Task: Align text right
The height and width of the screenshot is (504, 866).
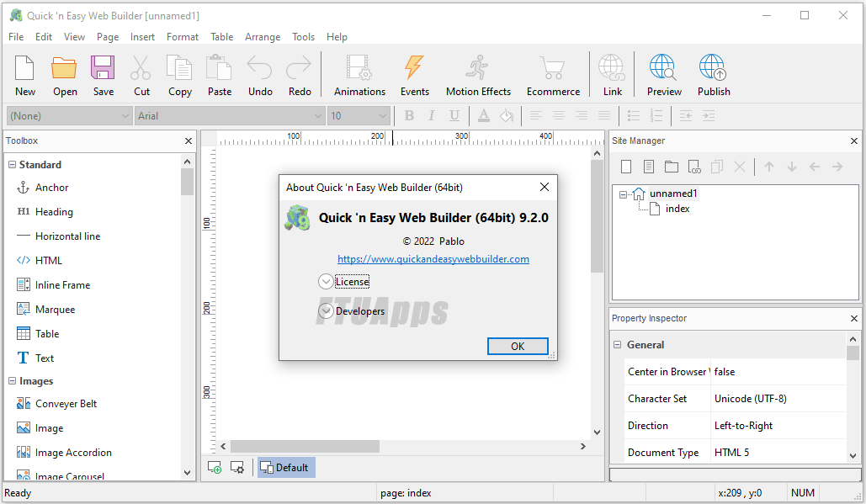Action: 581,115
